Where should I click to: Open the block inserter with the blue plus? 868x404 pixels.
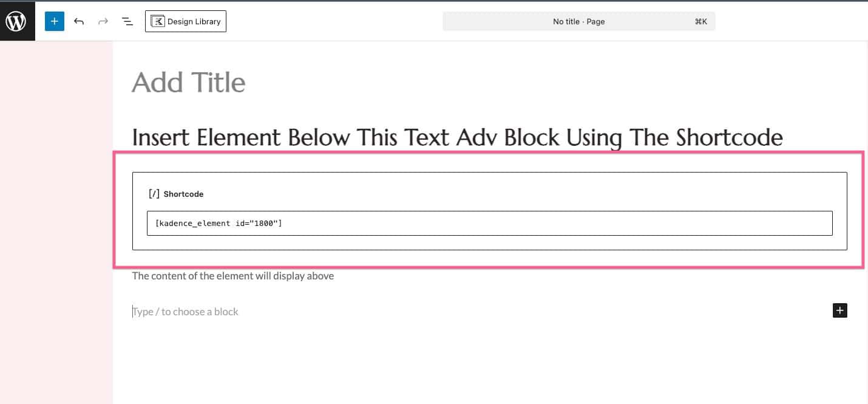(x=54, y=21)
